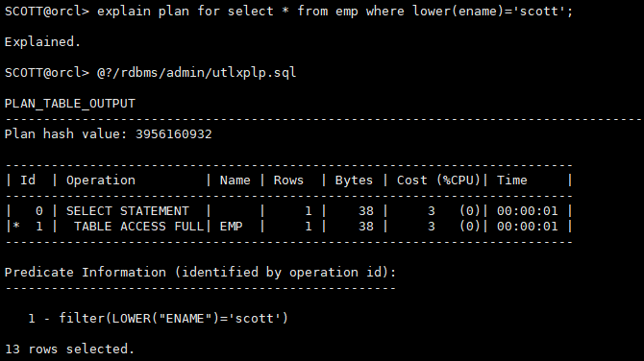Click the EMP table name cell
The width and height of the screenshot is (644, 361).
click(231, 227)
